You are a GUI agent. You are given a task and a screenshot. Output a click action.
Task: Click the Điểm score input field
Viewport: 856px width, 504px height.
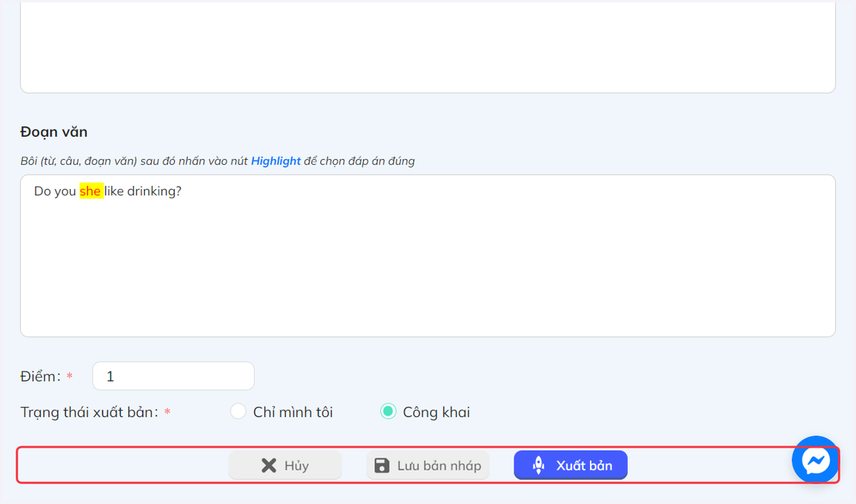173,376
